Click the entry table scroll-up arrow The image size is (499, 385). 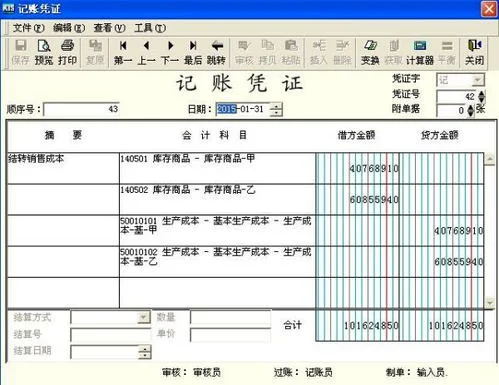(489, 159)
